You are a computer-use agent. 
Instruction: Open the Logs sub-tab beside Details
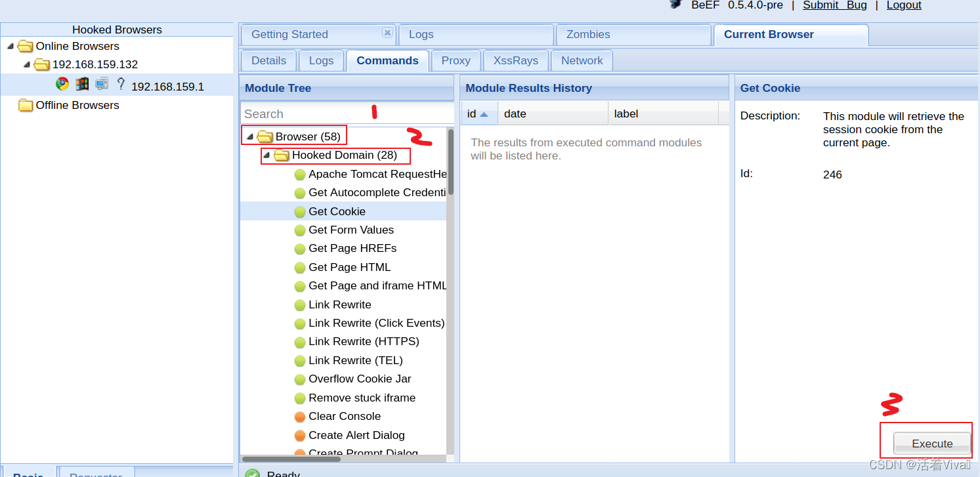point(321,60)
